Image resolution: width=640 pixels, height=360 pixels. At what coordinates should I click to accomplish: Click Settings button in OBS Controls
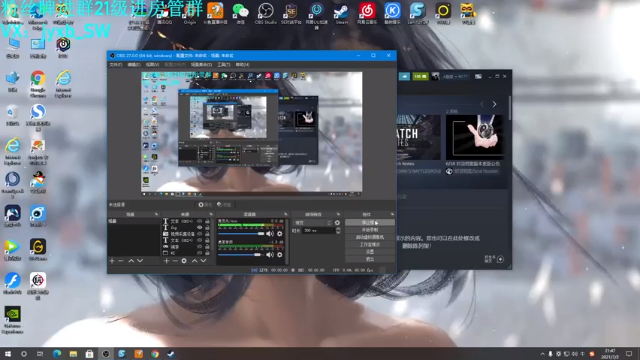tap(370, 252)
